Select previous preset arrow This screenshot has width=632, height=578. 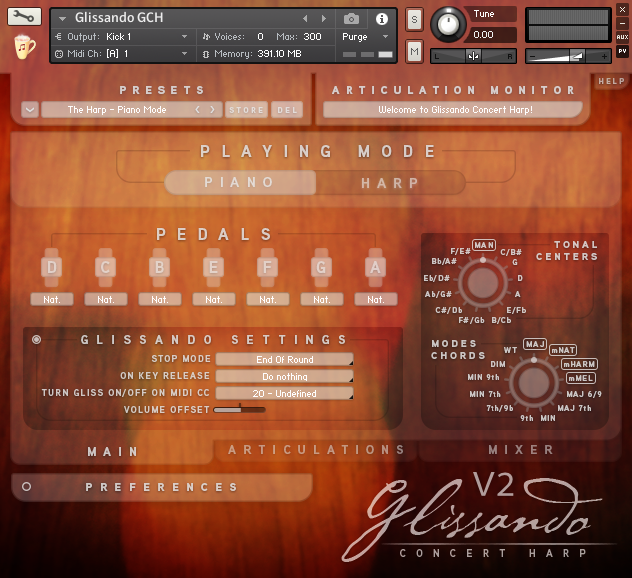(198, 110)
